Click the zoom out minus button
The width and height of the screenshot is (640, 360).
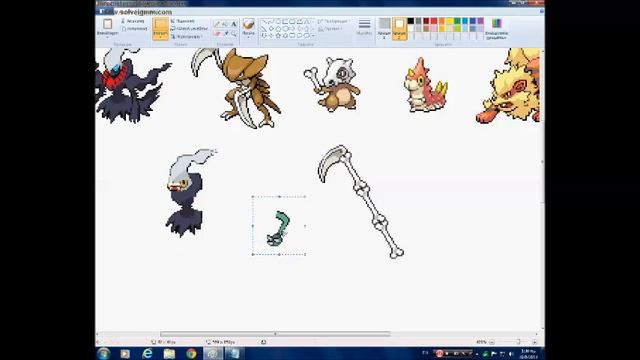[x=492, y=342]
